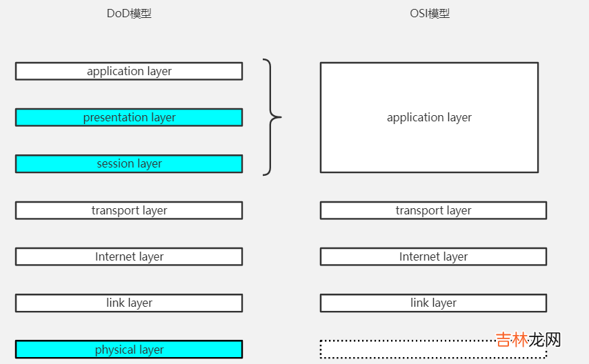
Task: Click the 龙网 watermark text
Action: tap(545, 340)
